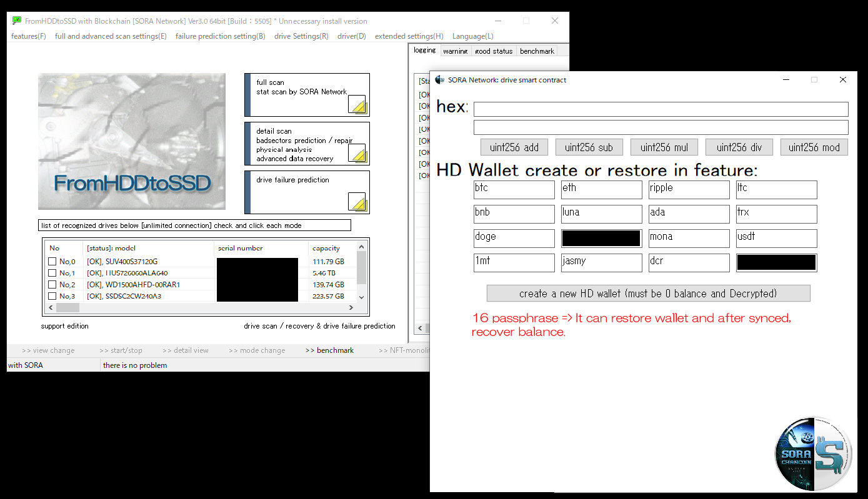Select the mona wallet box

[x=689, y=239]
